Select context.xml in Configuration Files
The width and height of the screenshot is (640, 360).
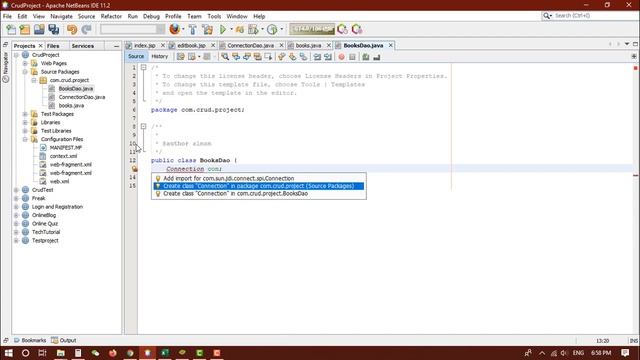[x=63, y=156]
